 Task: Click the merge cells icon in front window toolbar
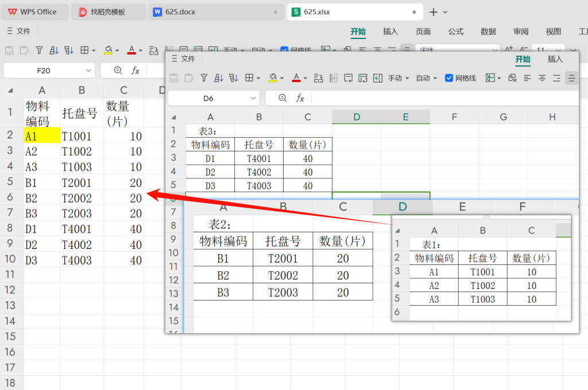pos(363,78)
